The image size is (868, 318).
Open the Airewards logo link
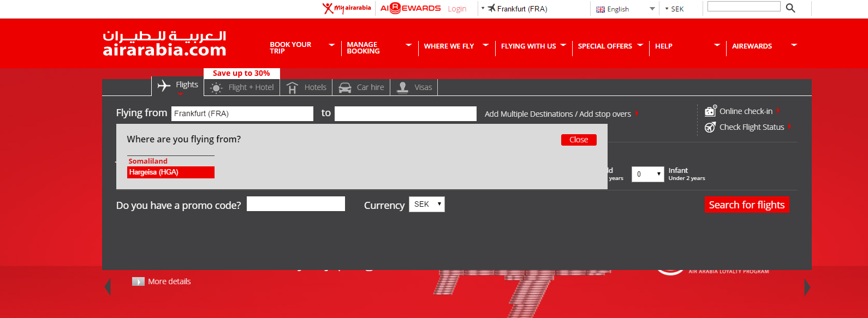click(411, 8)
